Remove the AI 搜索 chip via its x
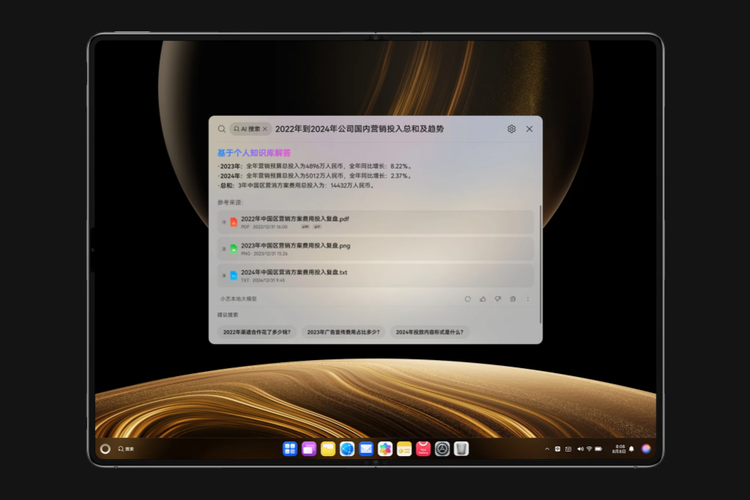This screenshot has width=750, height=500. coord(265,129)
